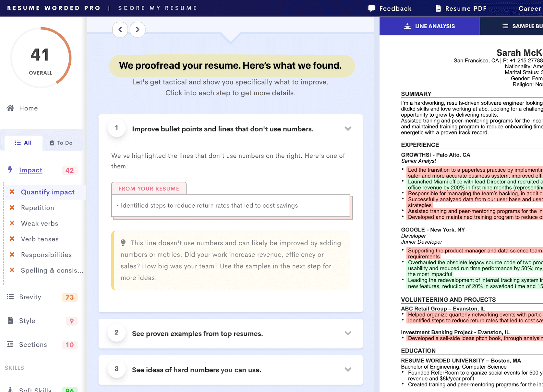The image size is (543, 392).
Task: Click the Style document icon in sidebar
Action: point(9,320)
